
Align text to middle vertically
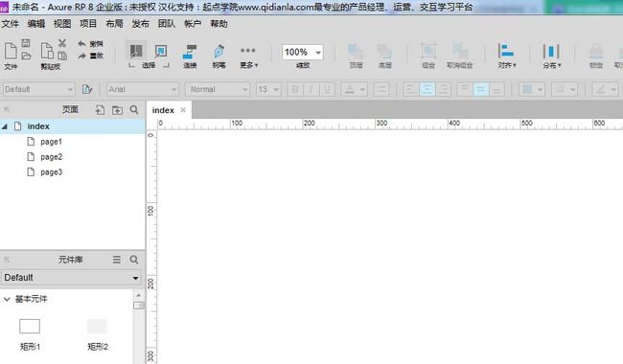[481, 89]
